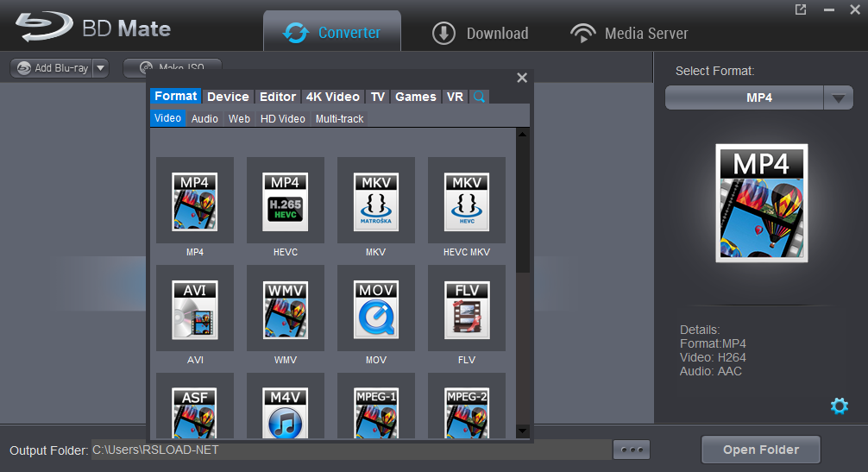Click the Output Folder path field
This screenshot has width=868, height=472.
351,450
